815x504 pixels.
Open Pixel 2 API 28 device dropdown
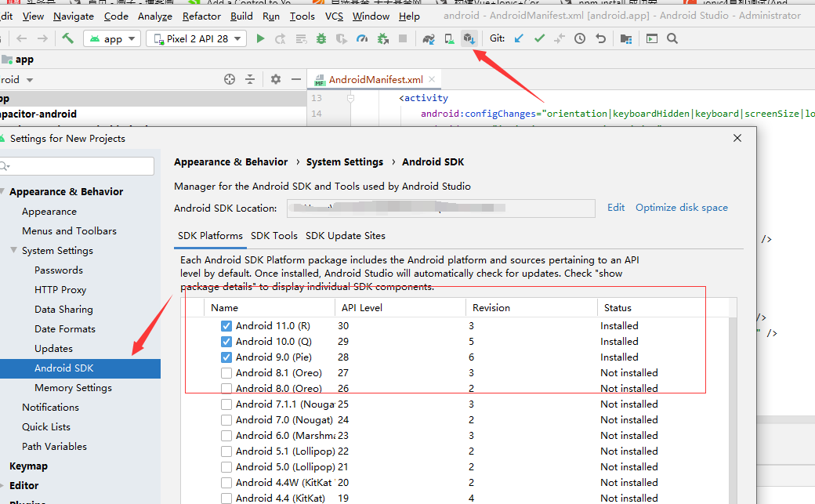[x=196, y=38]
